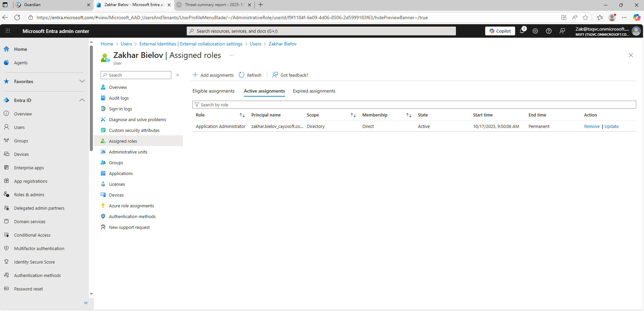Click the Search by role filter field

click(x=414, y=105)
